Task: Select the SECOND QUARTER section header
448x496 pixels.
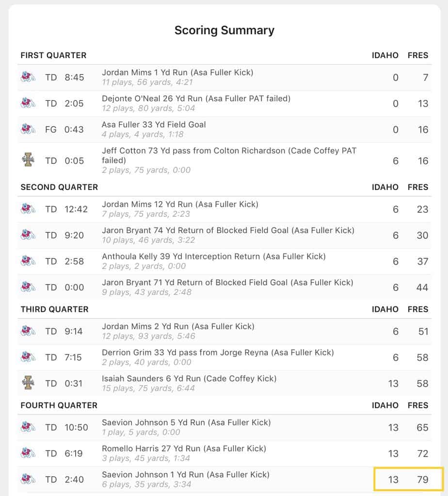Action: click(x=59, y=187)
